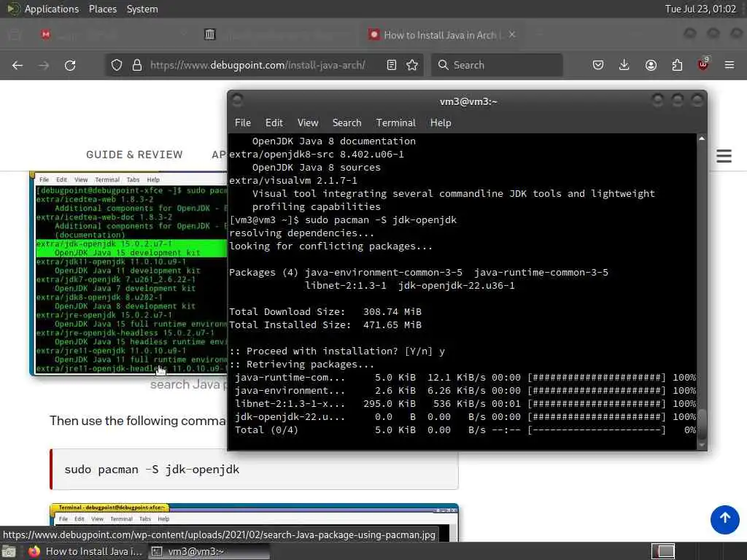Open Firefox hamburger application menu
The width and height of the screenshot is (747, 560).
pyautogui.click(x=729, y=65)
